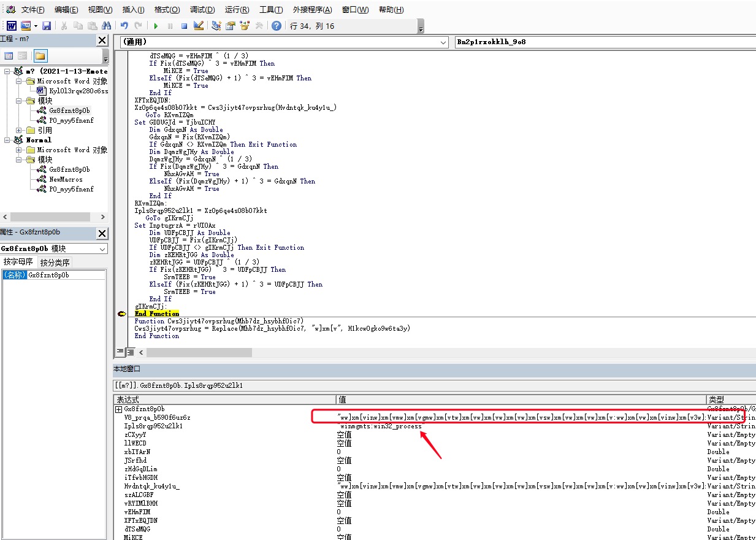Open the Bn2p1rxokklh_9o8 procedure dropdown
The image size is (756, 540).
(x=604, y=42)
